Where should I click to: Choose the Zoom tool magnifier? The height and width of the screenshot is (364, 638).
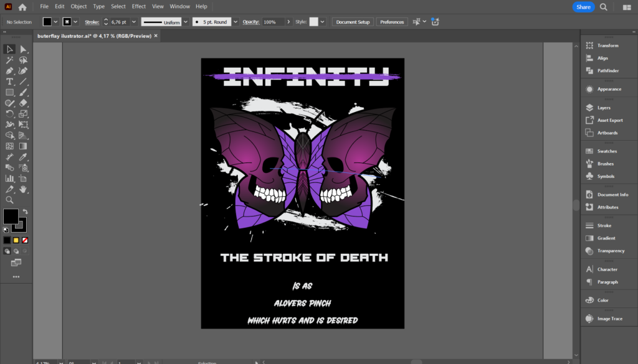pyautogui.click(x=9, y=200)
